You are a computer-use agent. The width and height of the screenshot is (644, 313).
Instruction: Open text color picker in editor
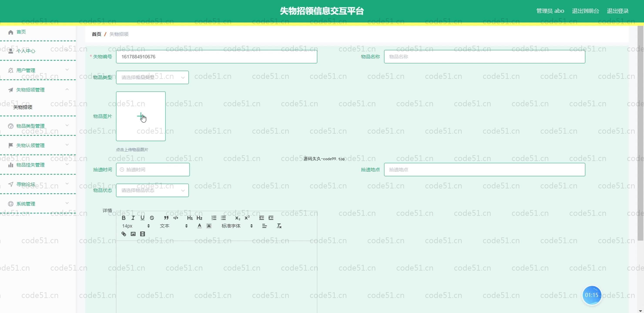pyautogui.click(x=199, y=226)
